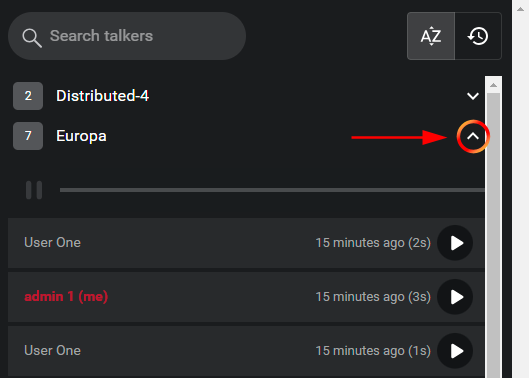This screenshot has height=378, width=529.
Task: Click the pause button of the audio player
Action: [34, 190]
